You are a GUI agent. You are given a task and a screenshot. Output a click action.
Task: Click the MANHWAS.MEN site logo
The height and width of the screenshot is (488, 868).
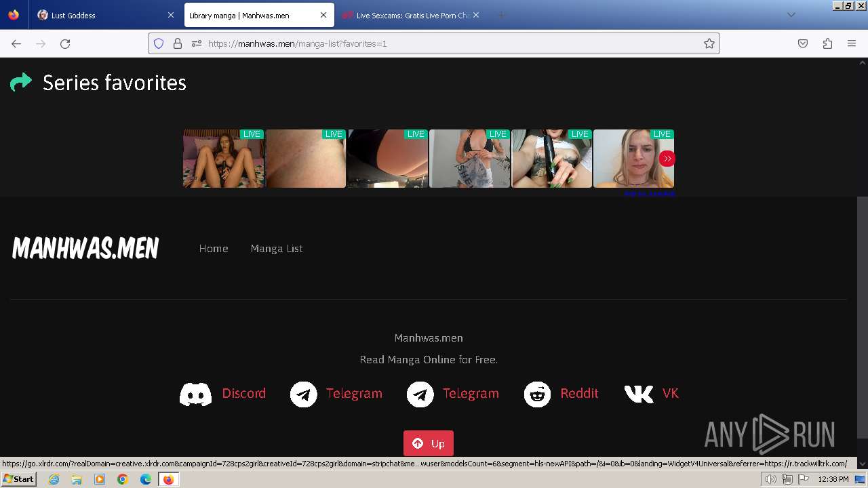pyautogui.click(x=85, y=249)
